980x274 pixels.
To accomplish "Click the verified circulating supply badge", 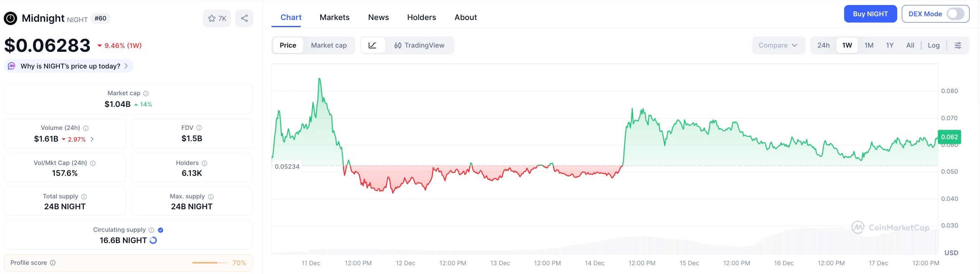I will (x=161, y=230).
